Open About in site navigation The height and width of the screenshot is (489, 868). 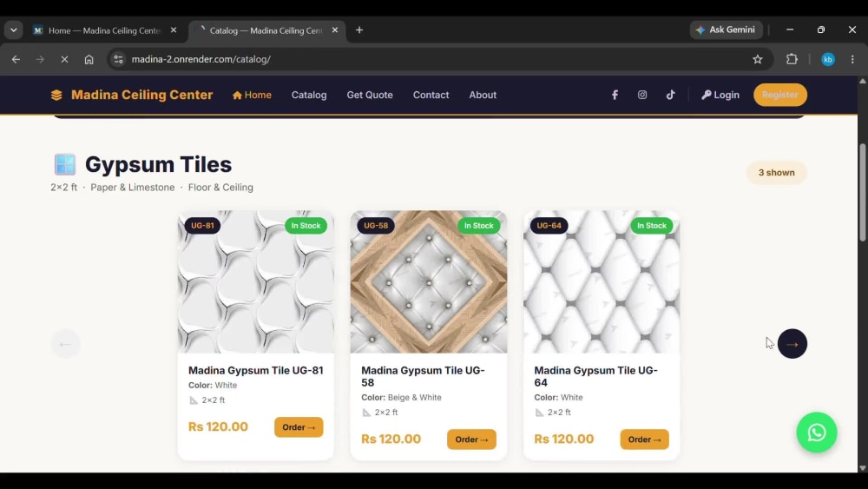[x=483, y=95]
